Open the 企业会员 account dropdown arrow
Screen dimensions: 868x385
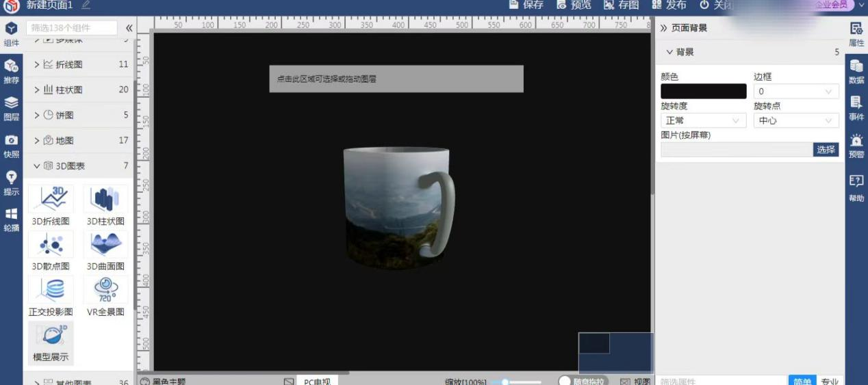[x=861, y=4]
